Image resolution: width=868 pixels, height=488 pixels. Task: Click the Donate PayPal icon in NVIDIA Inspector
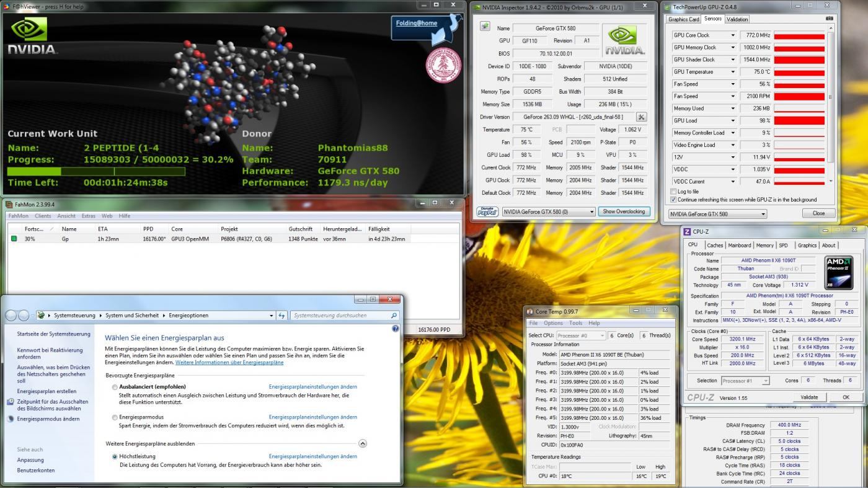pos(488,211)
